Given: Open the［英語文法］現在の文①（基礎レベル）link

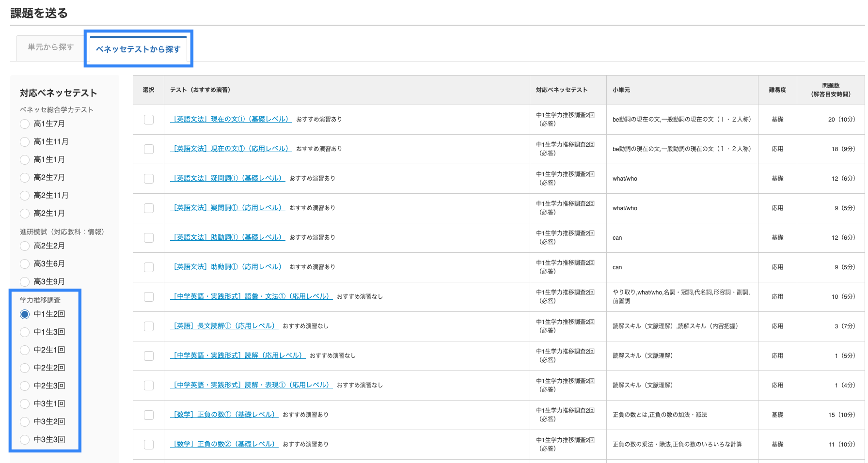Looking at the screenshot, I should [x=231, y=119].
